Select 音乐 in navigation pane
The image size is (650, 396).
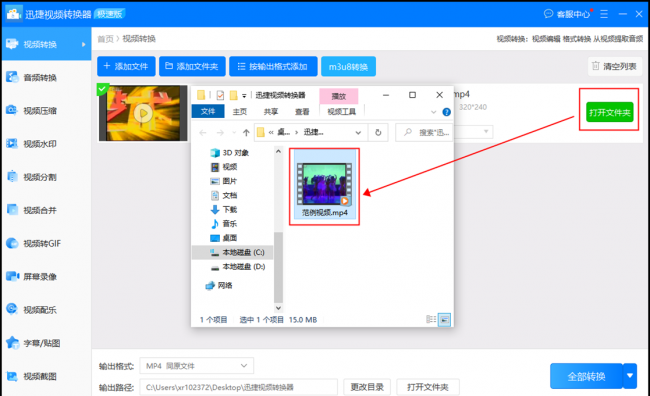click(224, 224)
